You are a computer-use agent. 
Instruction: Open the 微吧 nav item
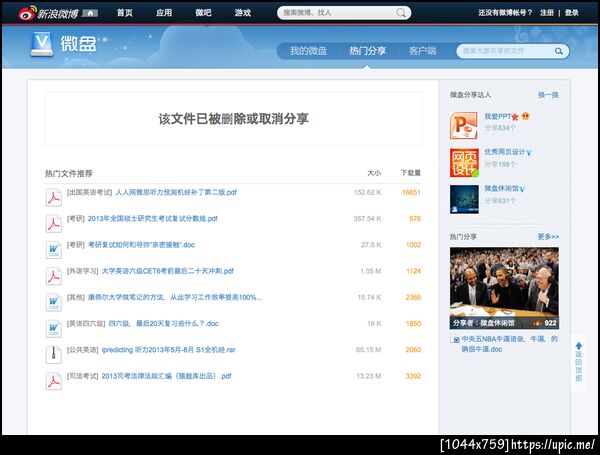tap(203, 13)
